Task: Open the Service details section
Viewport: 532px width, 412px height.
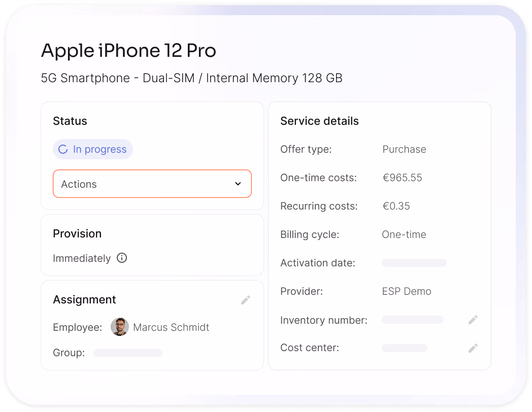Action: pos(319,121)
